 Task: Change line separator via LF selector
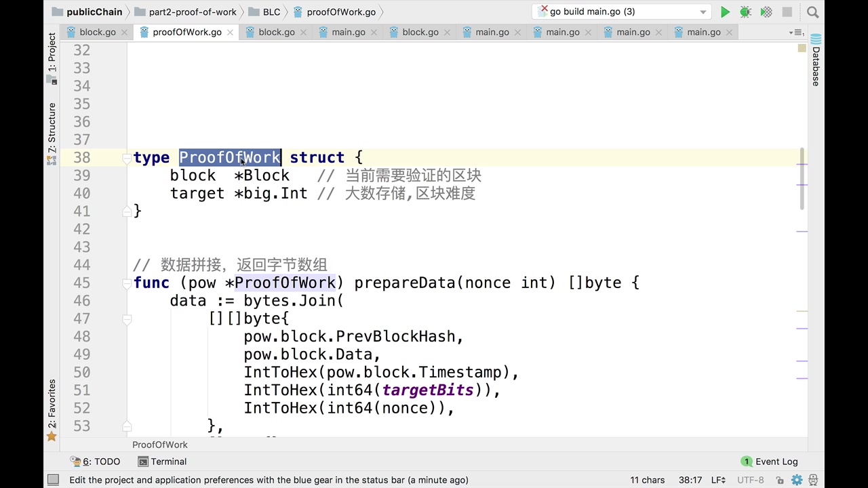click(x=718, y=480)
